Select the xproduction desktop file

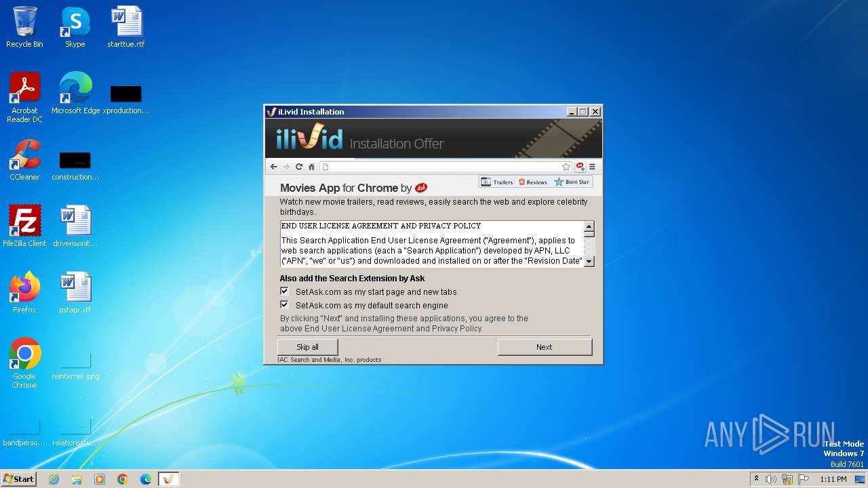click(126, 99)
